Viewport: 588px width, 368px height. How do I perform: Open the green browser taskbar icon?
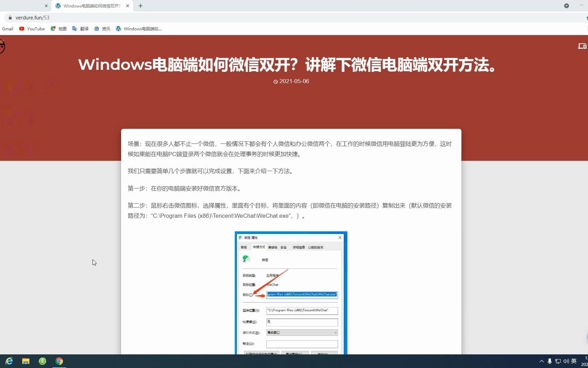pos(43,361)
